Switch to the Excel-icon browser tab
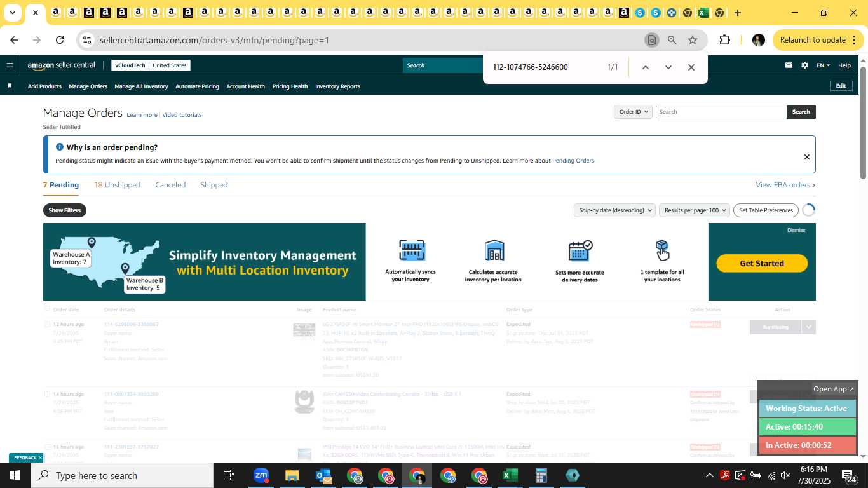868x488 pixels. pyautogui.click(x=703, y=13)
